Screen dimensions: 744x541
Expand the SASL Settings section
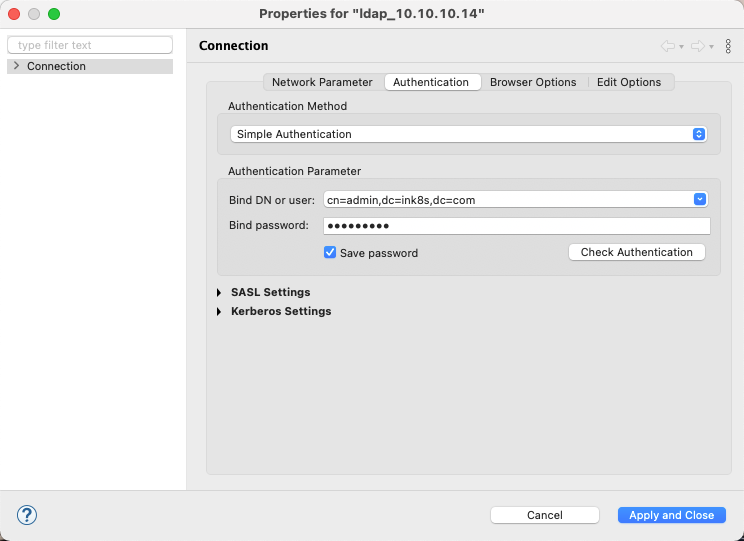[x=219, y=292]
